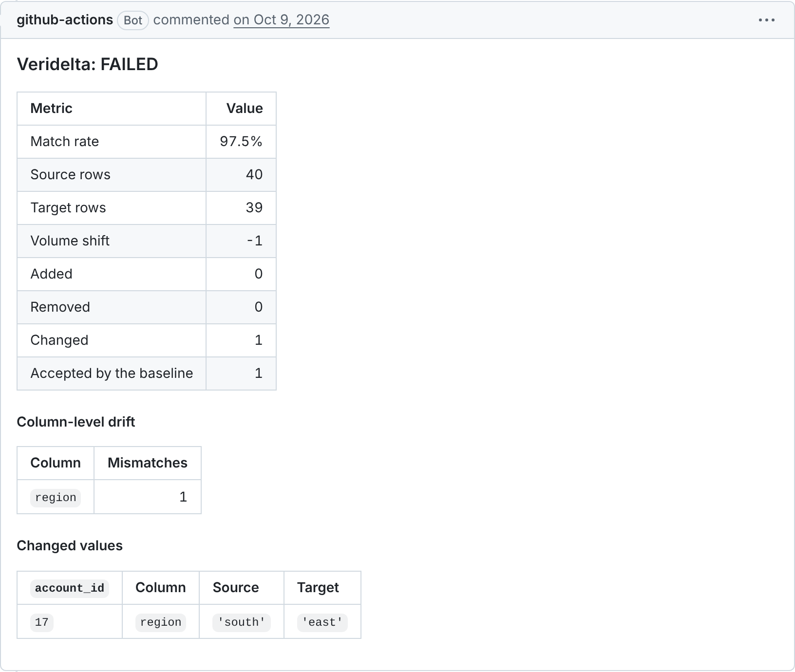This screenshot has width=795, height=672.
Task: Click the 97.5% match rate value
Action: [241, 141]
